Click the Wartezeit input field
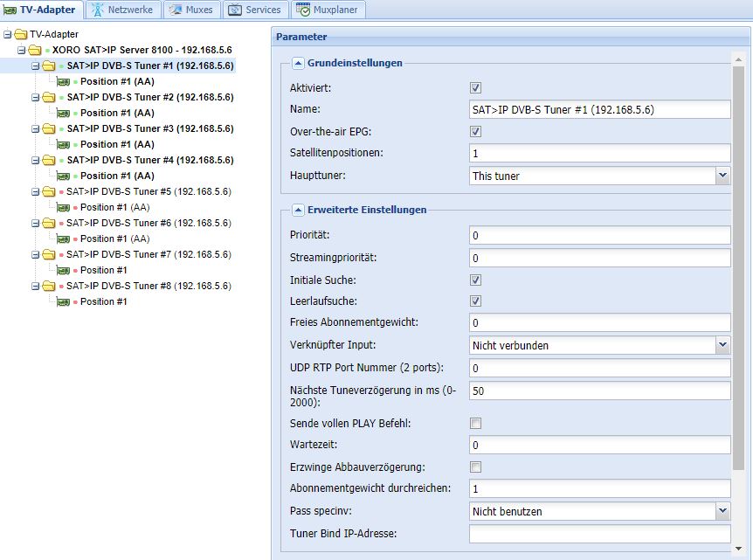The width and height of the screenshot is (753, 560). [x=600, y=445]
